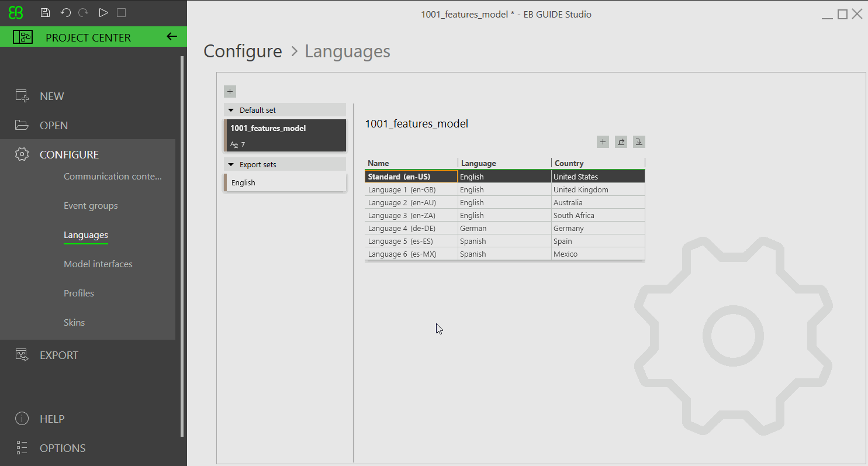
Task: Sort by the Name column header
Action: click(x=411, y=163)
